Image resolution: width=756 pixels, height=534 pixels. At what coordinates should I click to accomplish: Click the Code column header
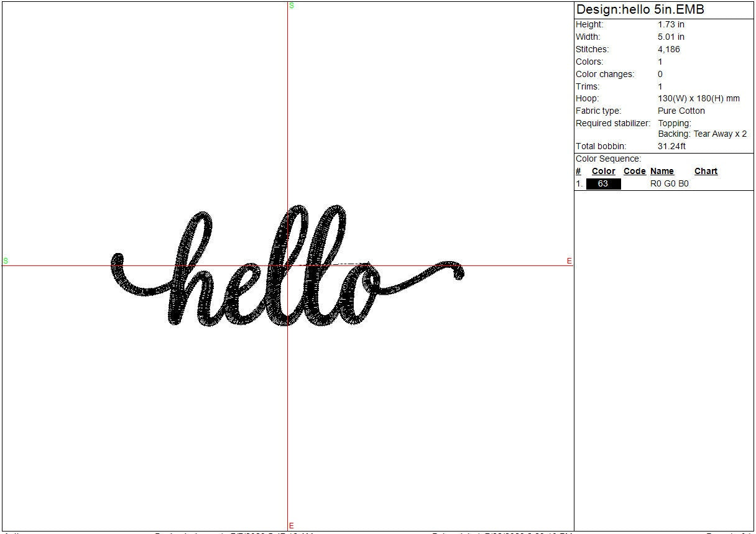click(634, 172)
